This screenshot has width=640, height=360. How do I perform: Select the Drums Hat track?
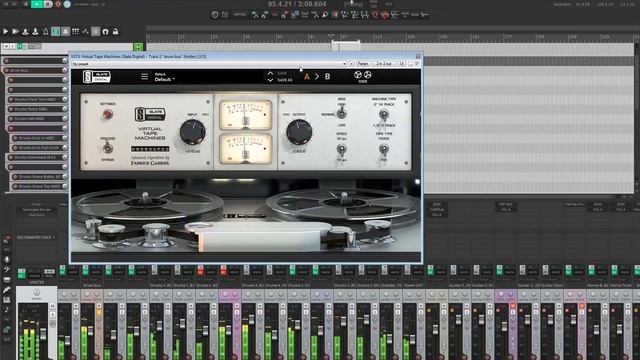coord(38,119)
